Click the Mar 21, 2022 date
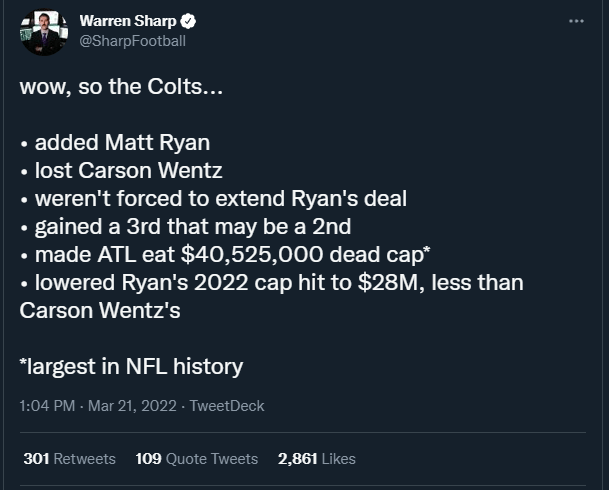609x490 pixels. pos(131,406)
